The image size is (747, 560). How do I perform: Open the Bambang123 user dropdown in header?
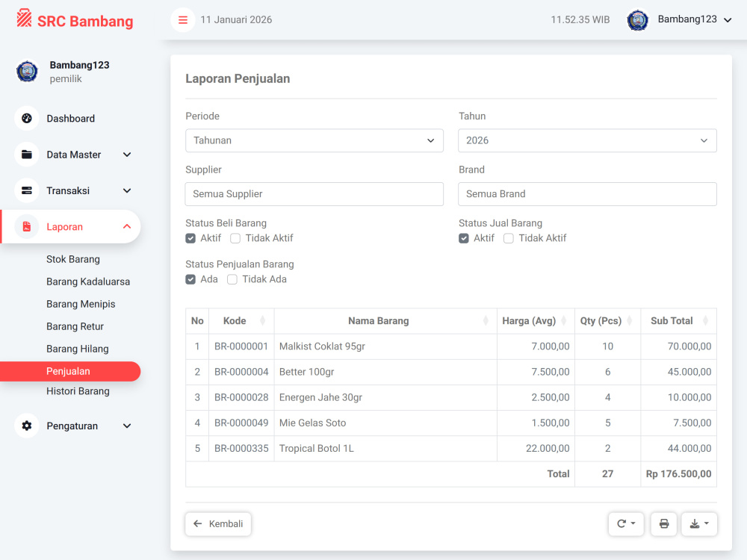[x=695, y=19]
